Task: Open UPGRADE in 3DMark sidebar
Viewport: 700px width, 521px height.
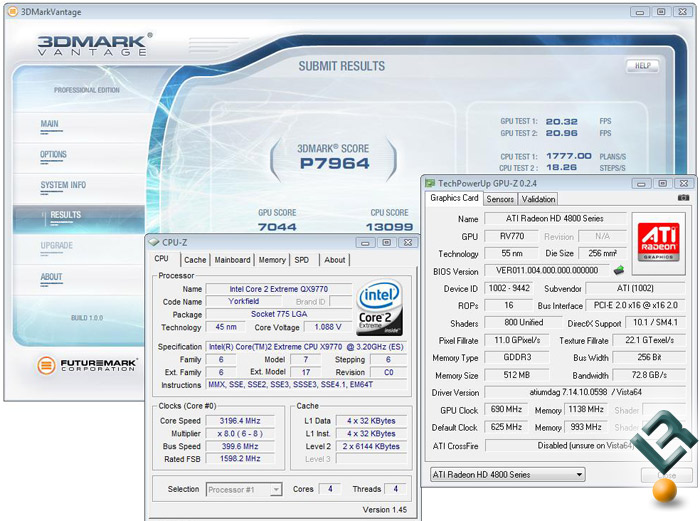Action: 56,246
